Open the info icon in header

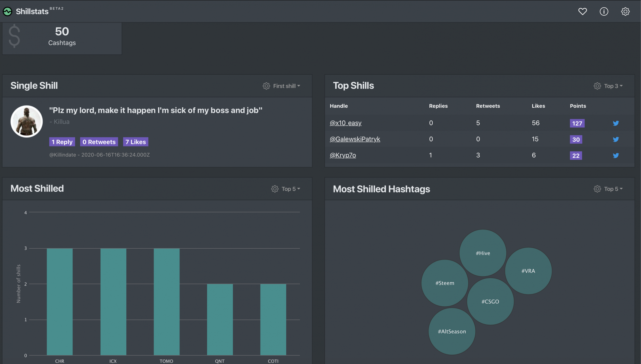click(x=604, y=12)
